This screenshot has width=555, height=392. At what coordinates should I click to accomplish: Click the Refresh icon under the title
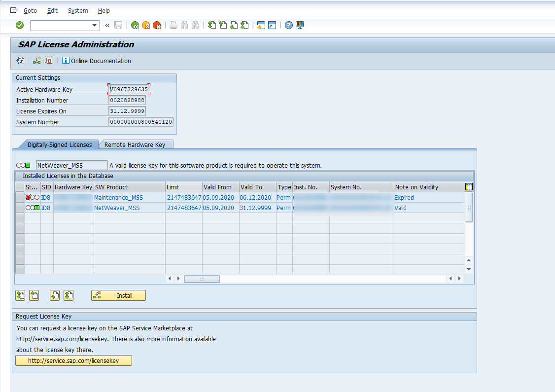tap(20, 61)
